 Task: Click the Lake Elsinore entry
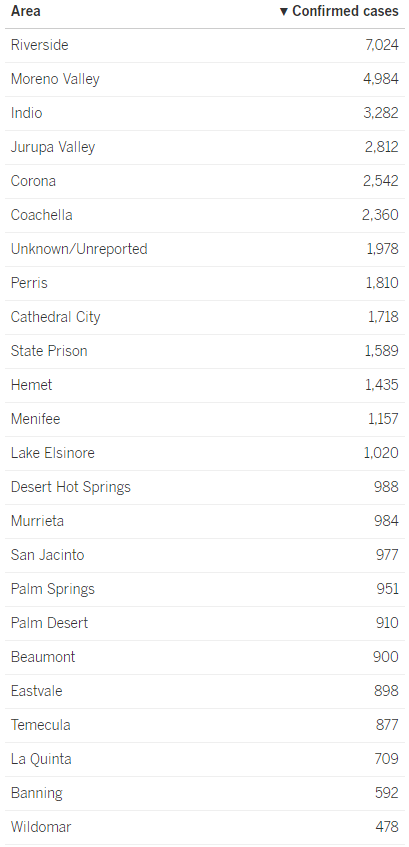click(53, 453)
